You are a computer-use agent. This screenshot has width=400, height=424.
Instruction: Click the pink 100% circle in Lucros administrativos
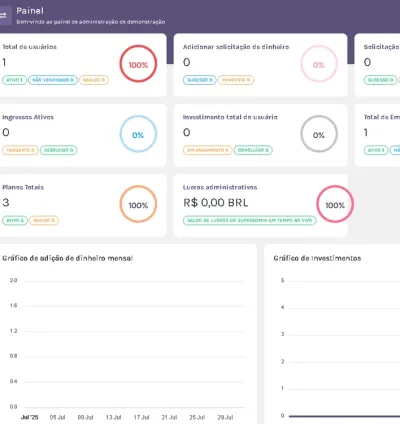(335, 204)
